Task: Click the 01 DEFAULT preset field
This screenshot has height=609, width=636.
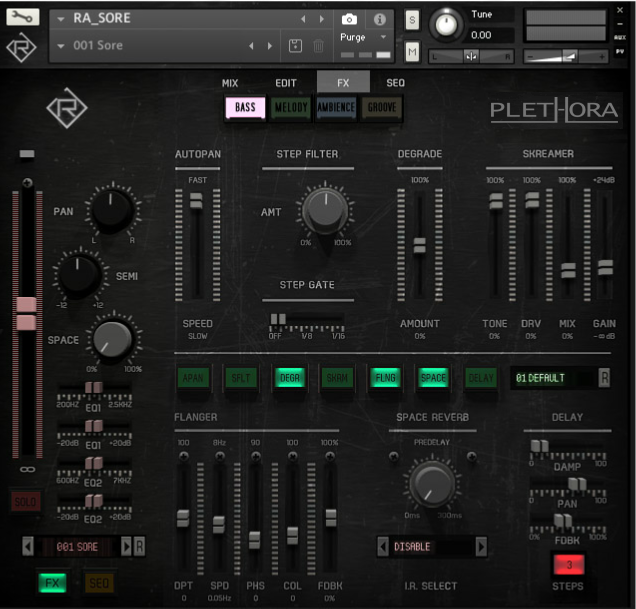Action: click(x=552, y=378)
